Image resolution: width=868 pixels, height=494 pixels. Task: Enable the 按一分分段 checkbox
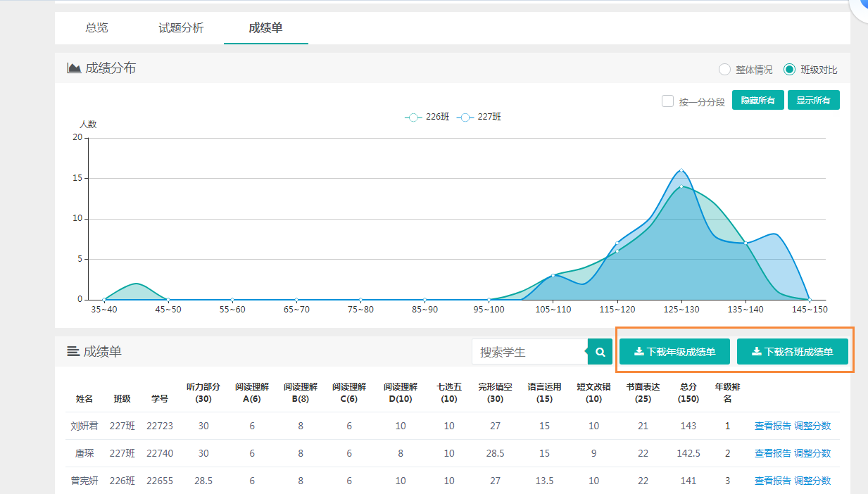tap(668, 101)
